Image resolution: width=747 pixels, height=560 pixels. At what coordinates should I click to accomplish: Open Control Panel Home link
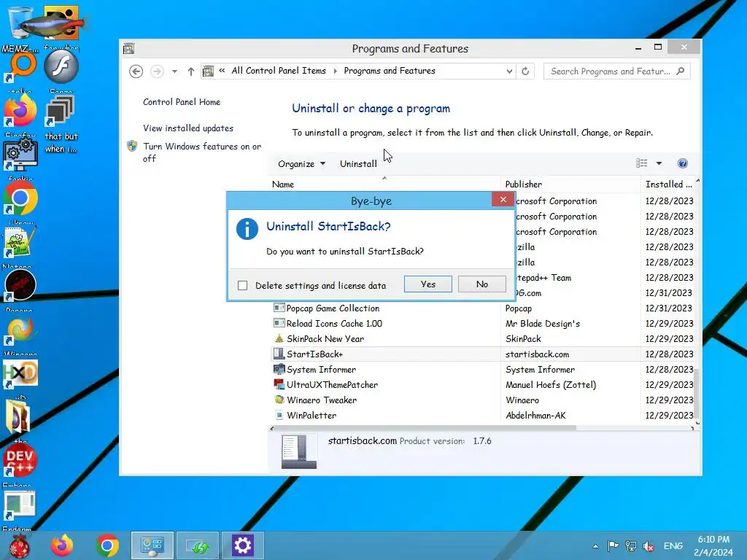tap(182, 102)
